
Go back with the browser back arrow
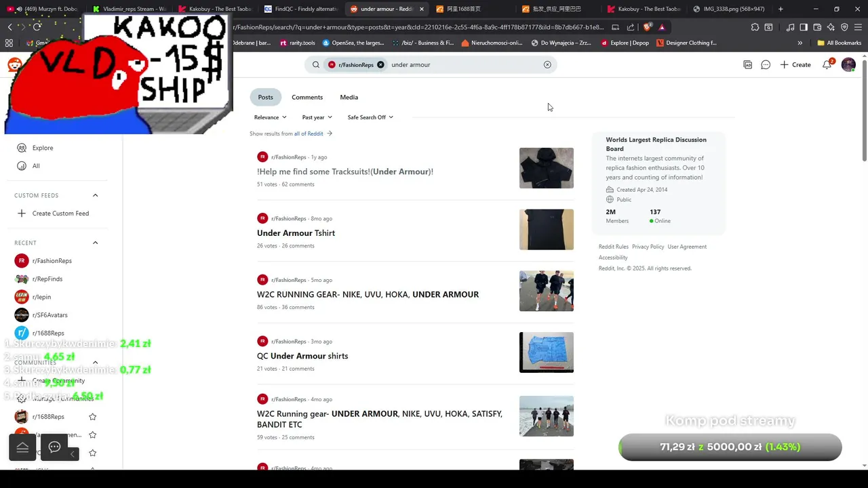click(9, 27)
